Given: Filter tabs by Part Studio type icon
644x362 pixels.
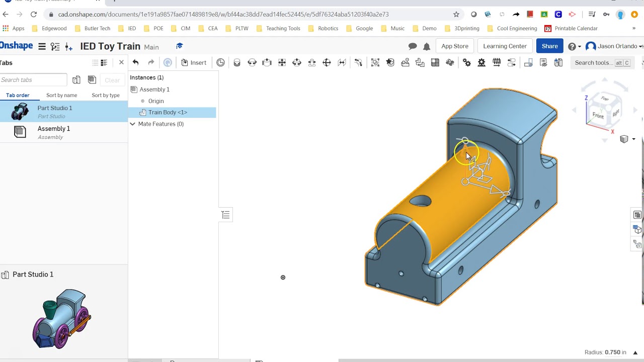Looking at the screenshot, I should 76,79.
